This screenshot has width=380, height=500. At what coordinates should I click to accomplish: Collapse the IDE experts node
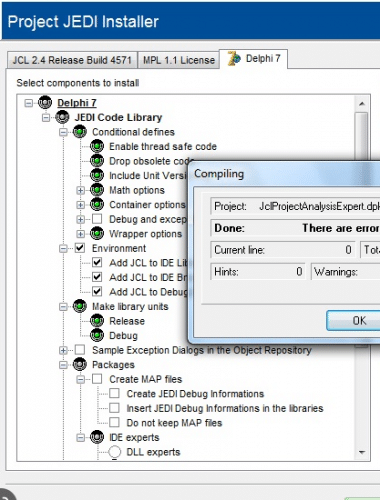pyautogui.click(x=80, y=438)
